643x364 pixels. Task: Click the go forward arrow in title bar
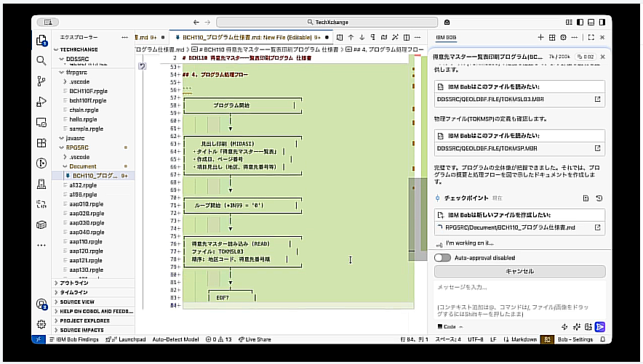coord(207,22)
